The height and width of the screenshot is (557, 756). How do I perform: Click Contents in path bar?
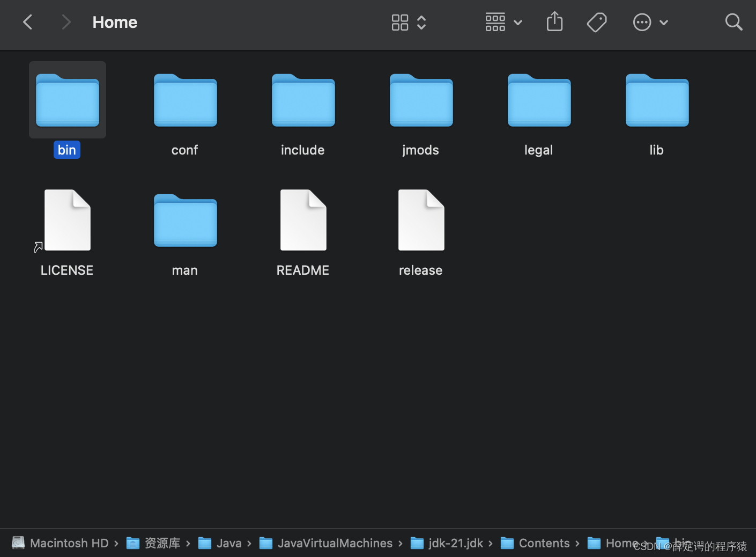(x=535, y=543)
